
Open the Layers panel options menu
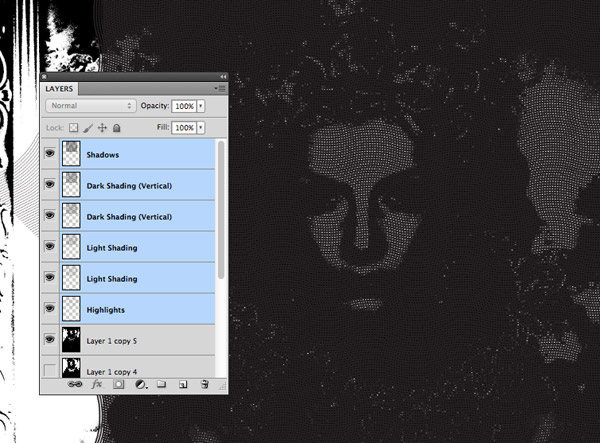pyautogui.click(x=220, y=88)
